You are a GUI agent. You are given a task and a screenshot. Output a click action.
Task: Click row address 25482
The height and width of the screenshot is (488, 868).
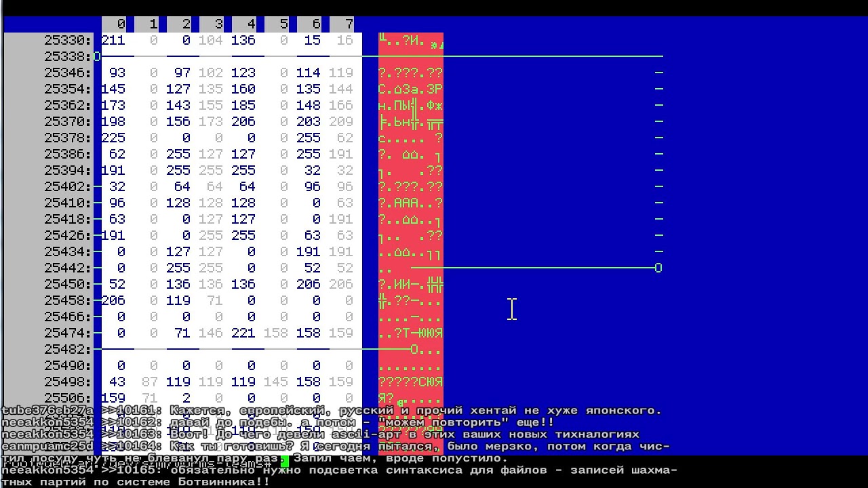click(68, 350)
